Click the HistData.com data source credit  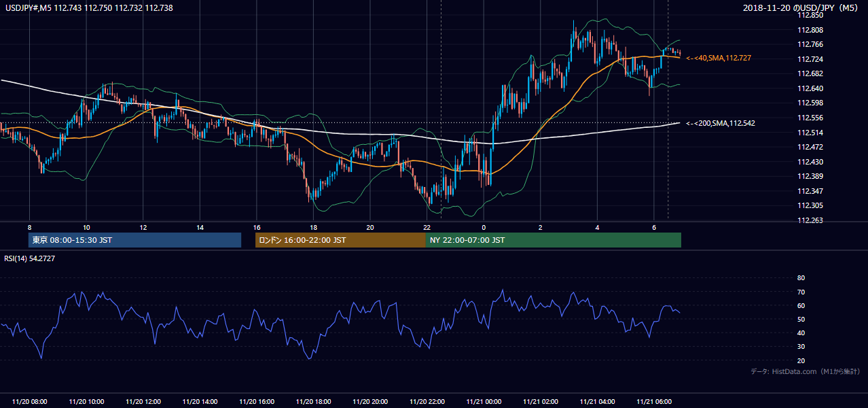pos(806,371)
